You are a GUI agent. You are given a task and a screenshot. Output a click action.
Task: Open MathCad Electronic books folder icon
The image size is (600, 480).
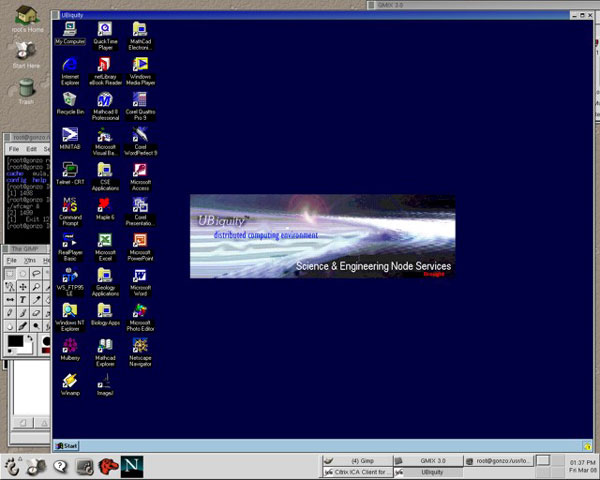140,36
